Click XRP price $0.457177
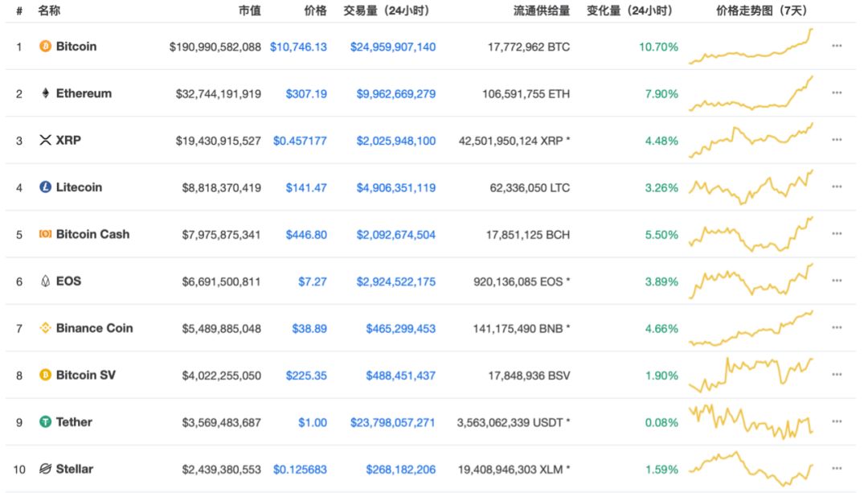Viewport: 868px width, 493px height. 300,141
